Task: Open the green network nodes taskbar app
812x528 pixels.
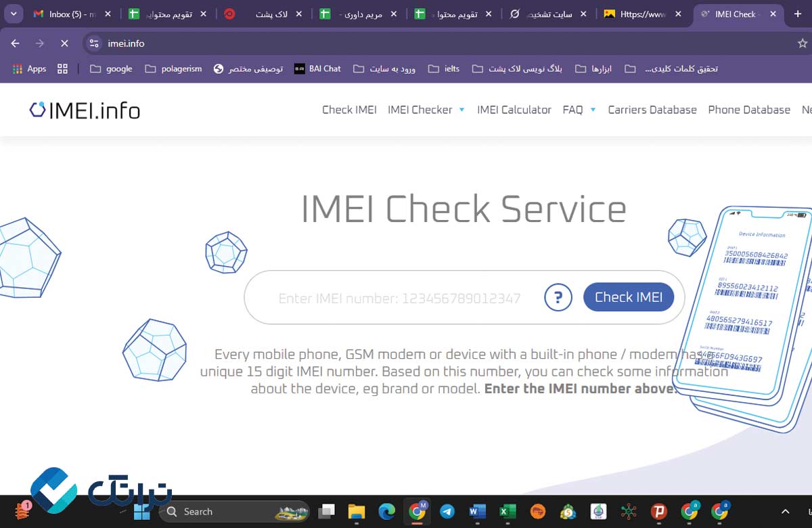Action: click(629, 512)
